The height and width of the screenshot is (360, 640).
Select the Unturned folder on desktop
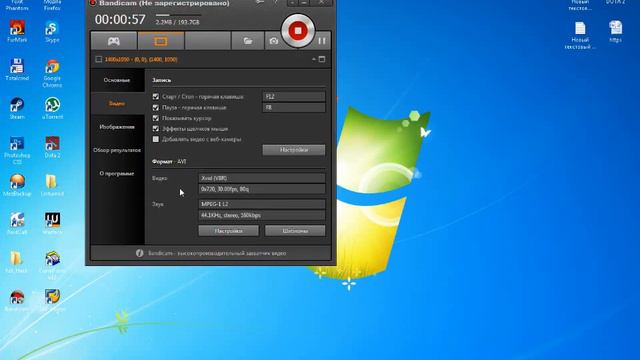pos(52,185)
